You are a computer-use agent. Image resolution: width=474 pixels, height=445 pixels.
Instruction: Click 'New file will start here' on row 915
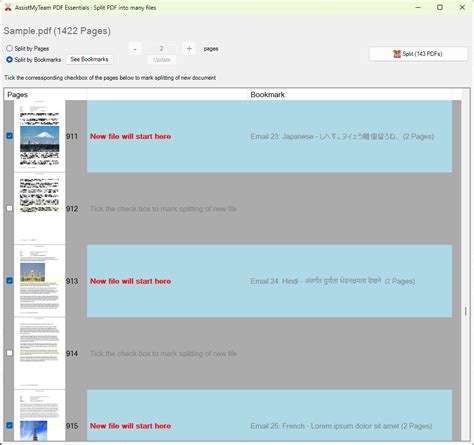pyautogui.click(x=130, y=426)
